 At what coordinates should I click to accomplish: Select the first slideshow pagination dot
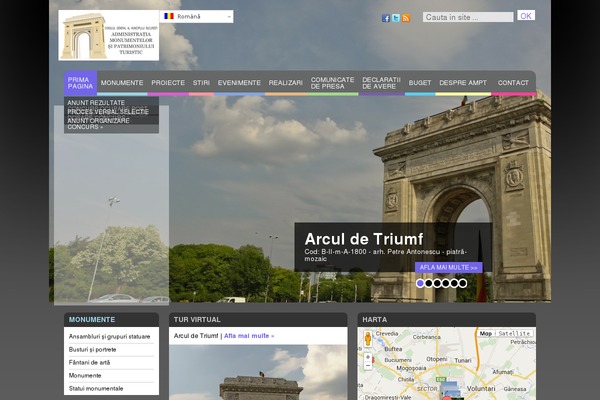421,283
